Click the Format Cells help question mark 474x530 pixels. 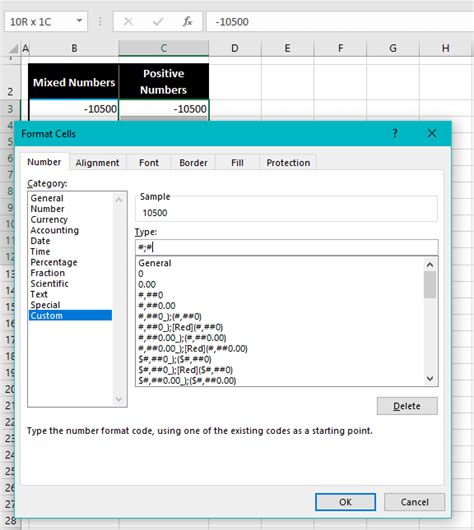[x=395, y=133]
